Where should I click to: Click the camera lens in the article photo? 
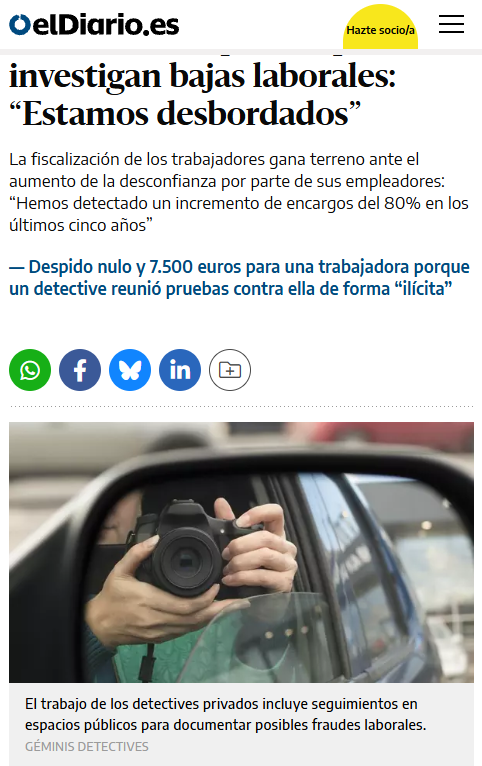[x=186, y=559]
